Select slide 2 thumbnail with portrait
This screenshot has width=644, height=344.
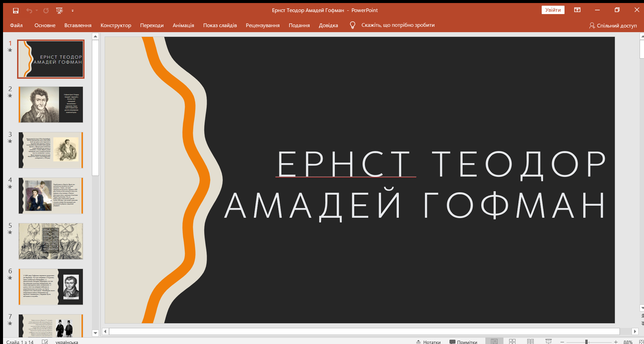tap(51, 105)
